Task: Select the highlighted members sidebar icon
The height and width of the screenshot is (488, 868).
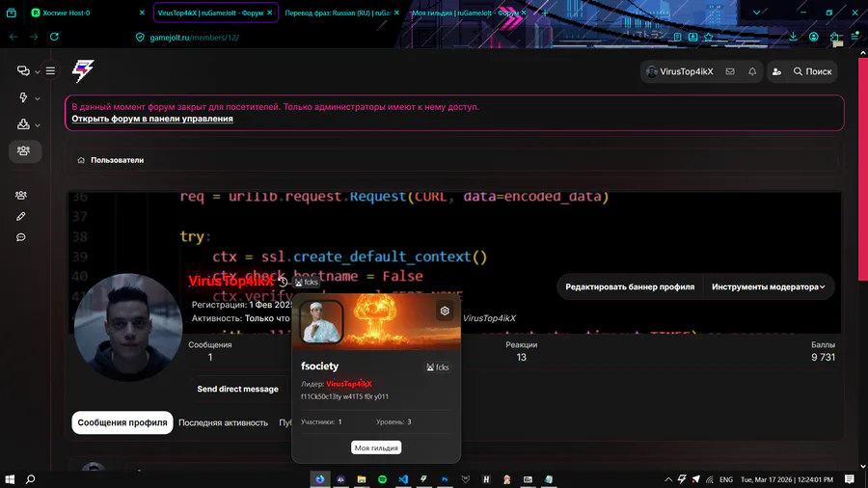Action: (x=25, y=151)
